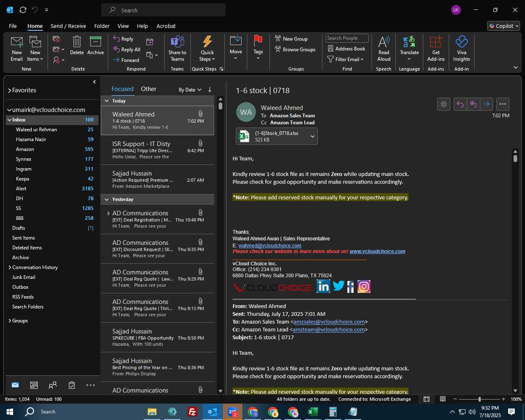Forward the message from the ribbon
Image resolution: width=525 pixels, height=420 pixels.
[126, 60]
